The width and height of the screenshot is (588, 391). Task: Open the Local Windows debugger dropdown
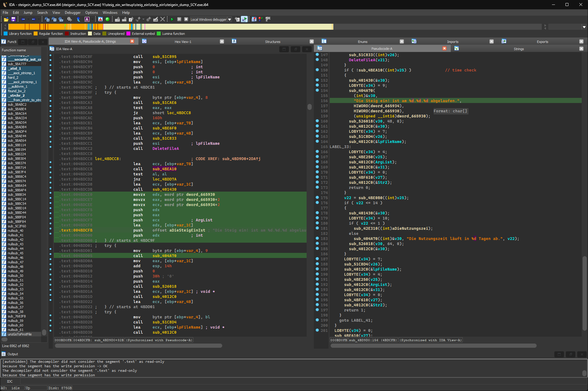230,20
